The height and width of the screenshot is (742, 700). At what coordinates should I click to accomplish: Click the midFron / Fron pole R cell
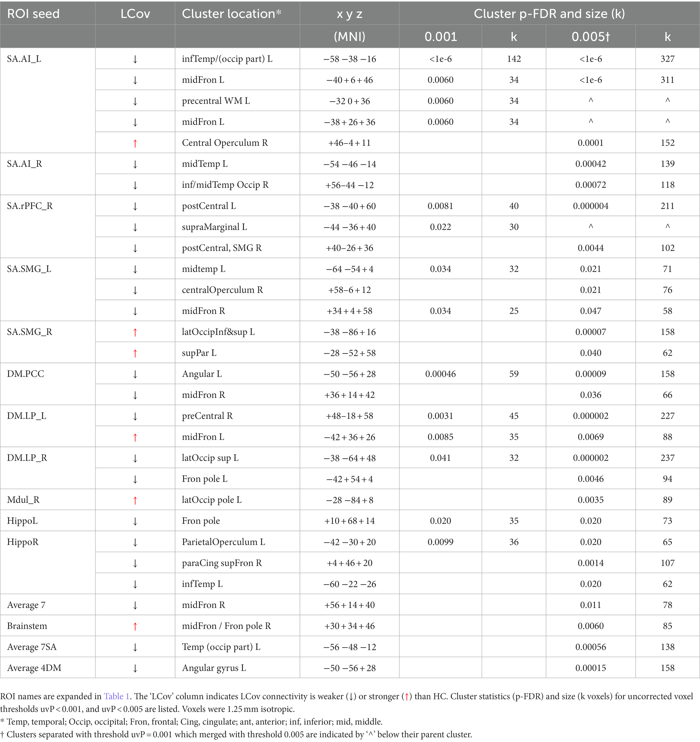226,626
